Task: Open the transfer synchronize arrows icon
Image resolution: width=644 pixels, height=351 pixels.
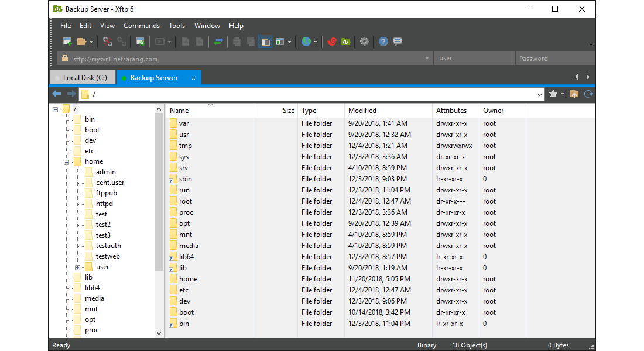Action: pyautogui.click(x=220, y=41)
